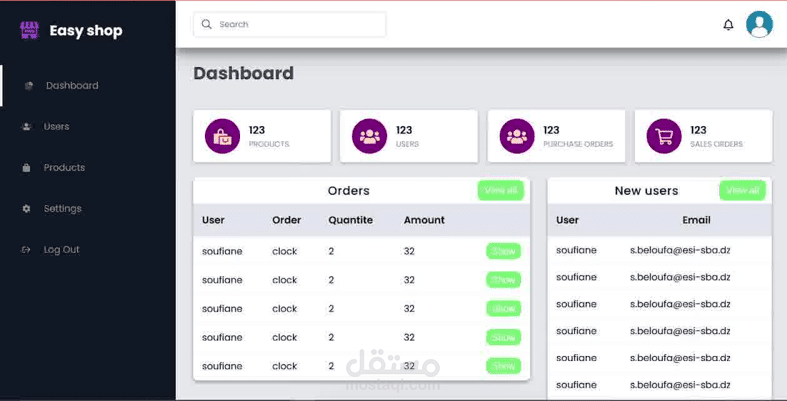Click the Email column header
The width and height of the screenshot is (787, 401).
[x=696, y=220]
